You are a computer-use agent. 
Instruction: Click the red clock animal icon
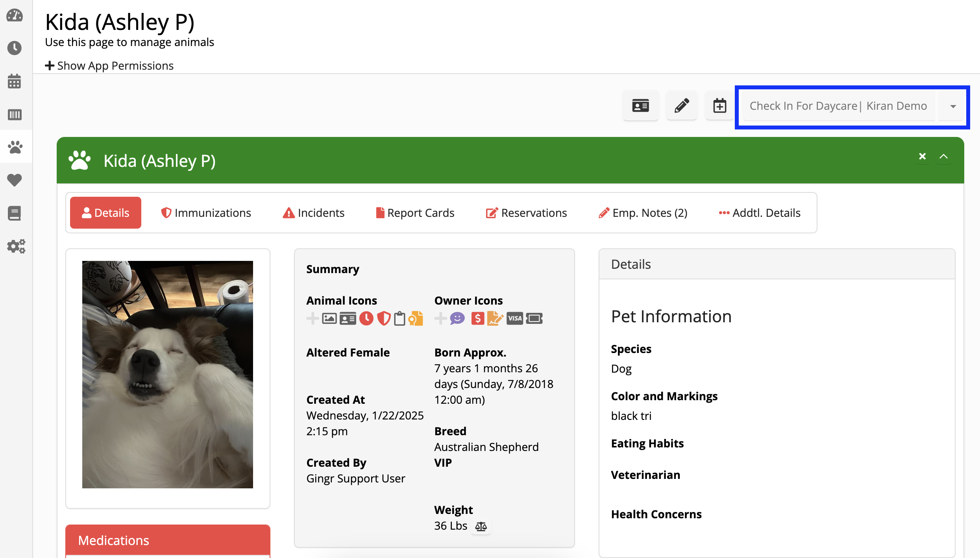(366, 318)
